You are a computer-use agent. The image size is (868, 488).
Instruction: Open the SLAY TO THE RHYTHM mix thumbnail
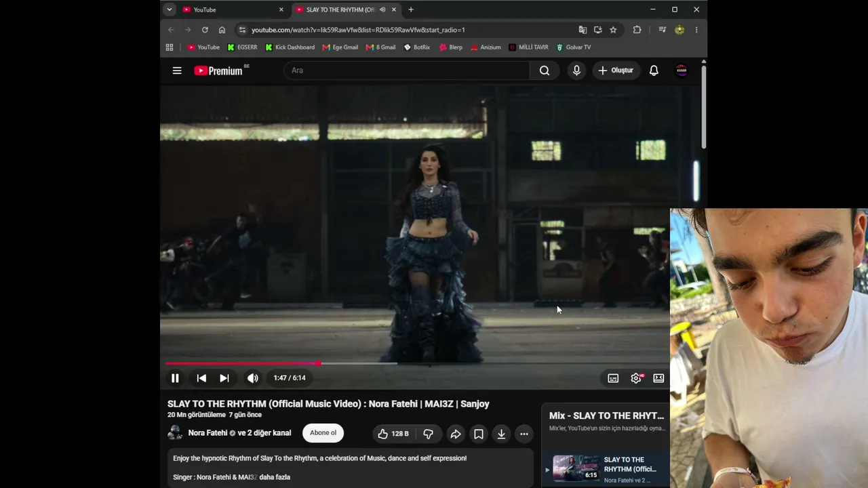pyautogui.click(x=576, y=468)
